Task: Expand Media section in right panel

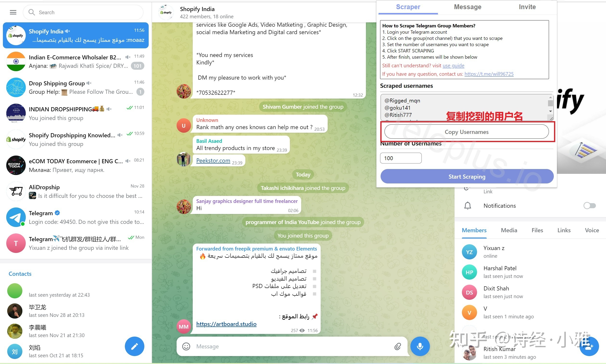Action: [x=509, y=230]
